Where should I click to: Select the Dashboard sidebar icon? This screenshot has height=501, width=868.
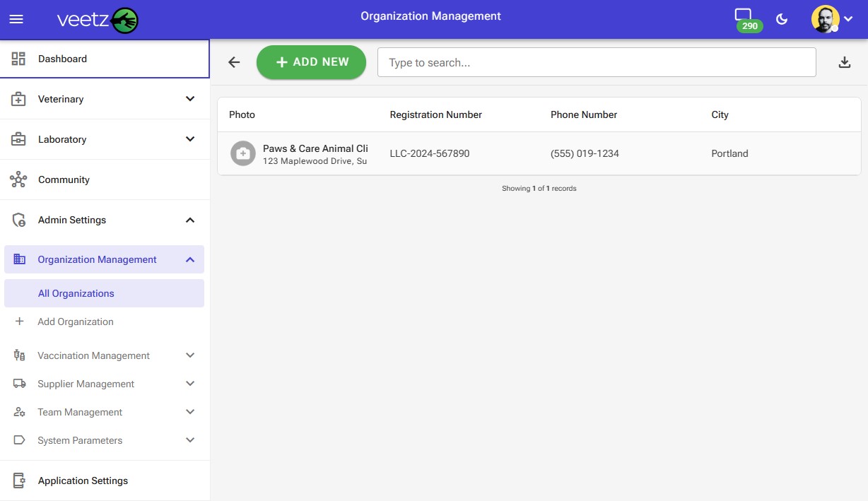coord(20,59)
